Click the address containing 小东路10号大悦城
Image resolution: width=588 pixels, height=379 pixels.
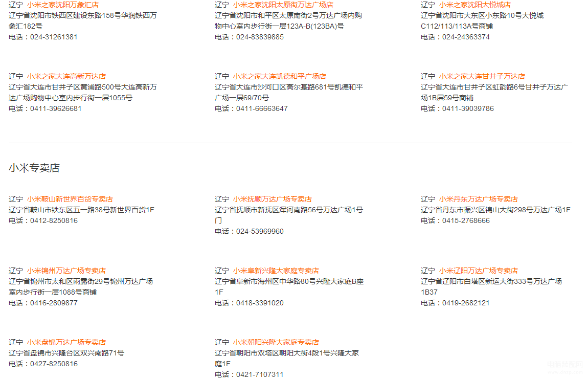(482, 21)
